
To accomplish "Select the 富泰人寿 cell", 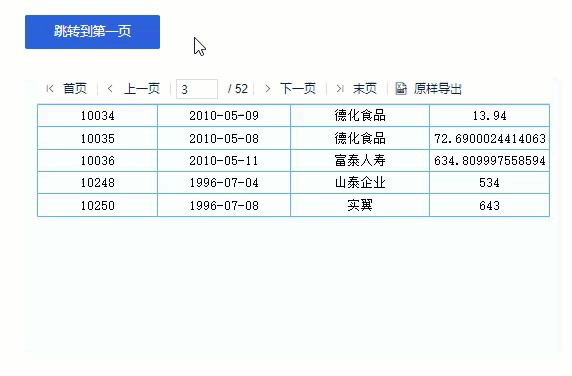I will coord(360,160).
